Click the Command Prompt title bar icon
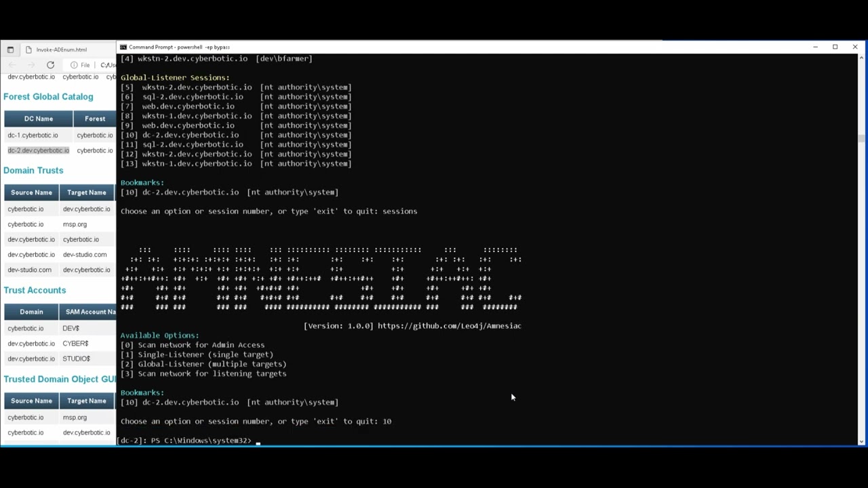 tap(123, 47)
